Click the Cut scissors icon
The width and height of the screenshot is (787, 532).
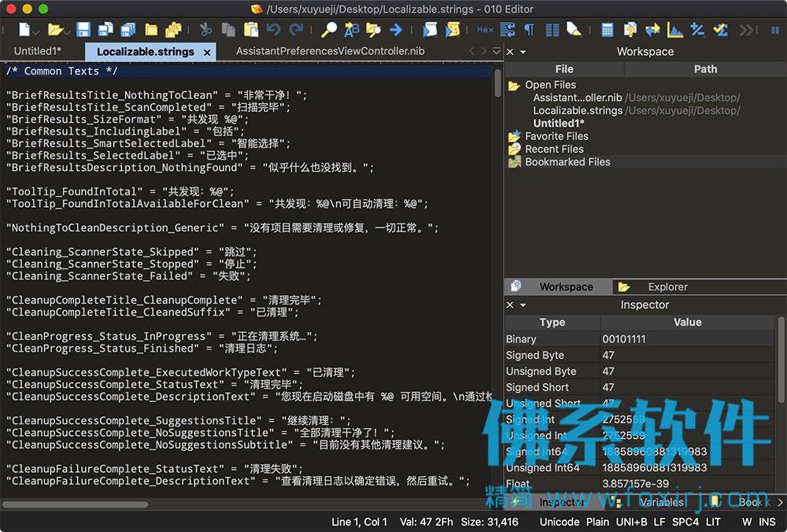click(205, 30)
